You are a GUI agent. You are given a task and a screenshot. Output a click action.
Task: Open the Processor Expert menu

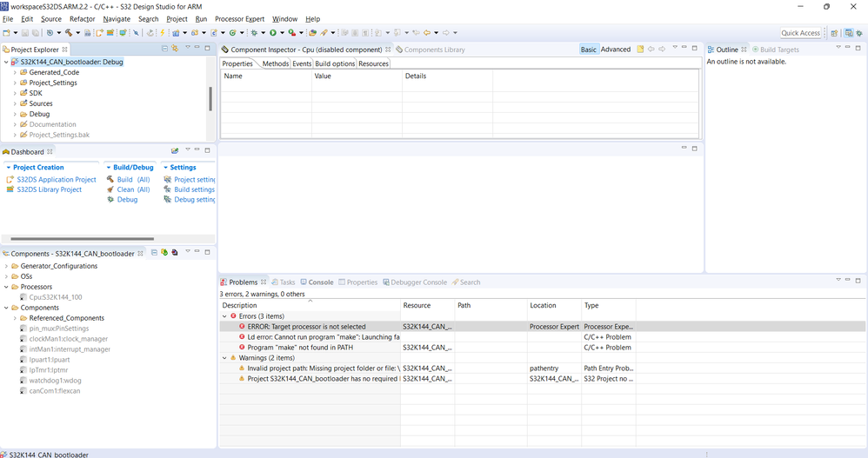(240, 19)
